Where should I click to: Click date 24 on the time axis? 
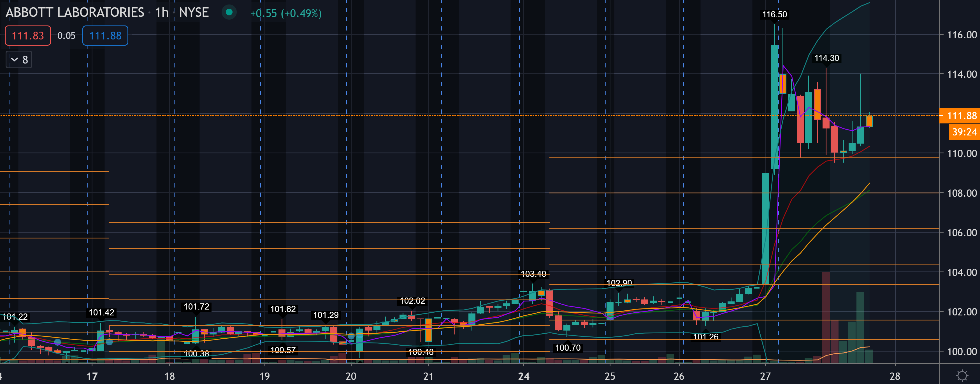coord(523,376)
